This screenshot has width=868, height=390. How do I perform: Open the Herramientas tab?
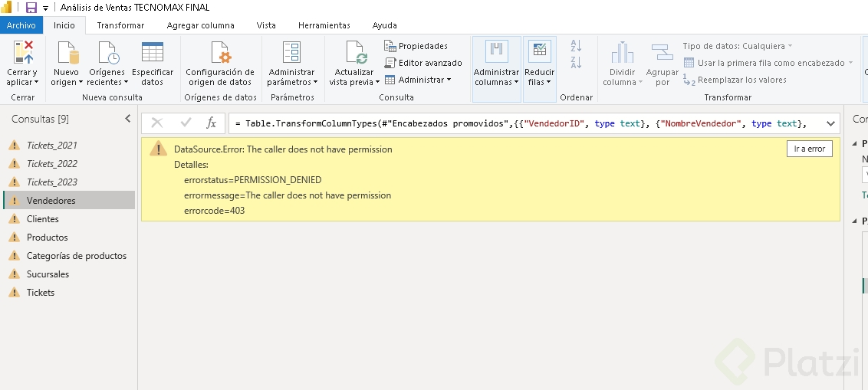click(324, 25)
